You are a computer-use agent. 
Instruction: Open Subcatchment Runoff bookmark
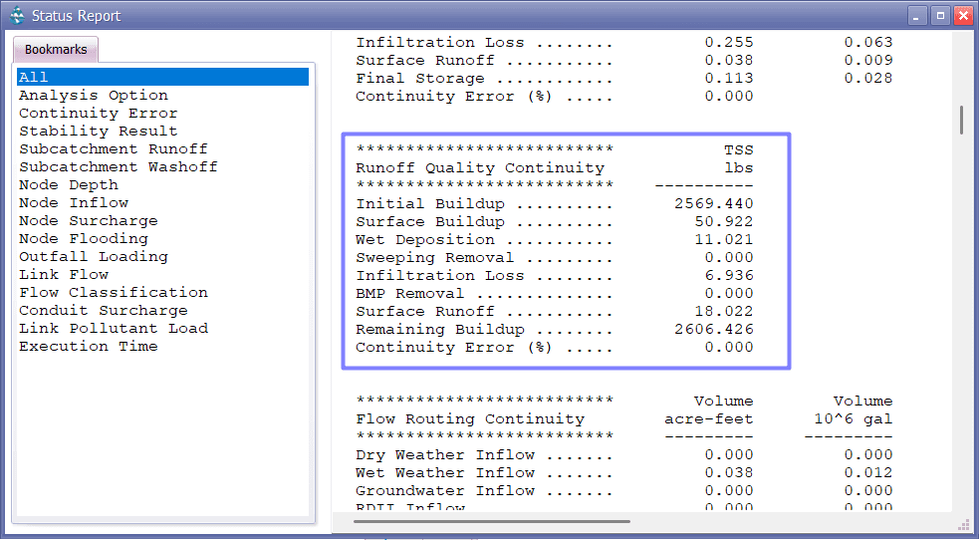113,149
